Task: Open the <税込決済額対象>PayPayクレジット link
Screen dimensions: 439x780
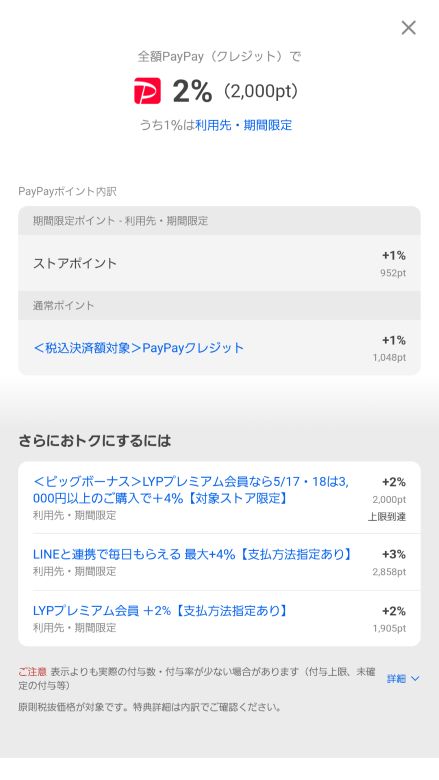Action: point(138,348)
